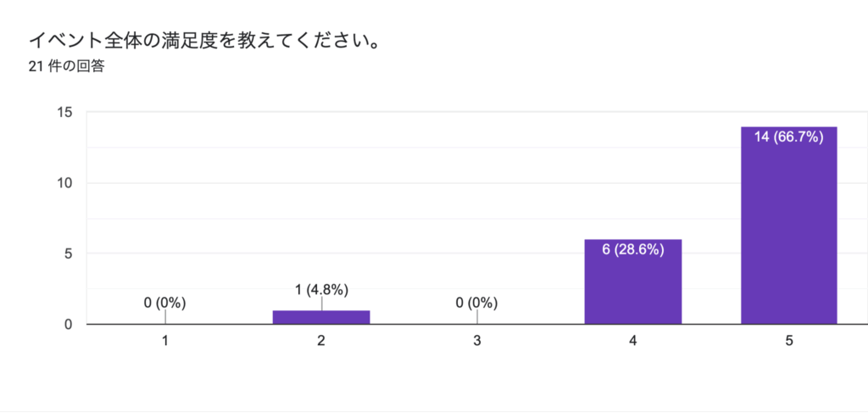Click x-axis label 5 under the tallest bar
The image size is (868, 413).
click(x=788, y=342)
